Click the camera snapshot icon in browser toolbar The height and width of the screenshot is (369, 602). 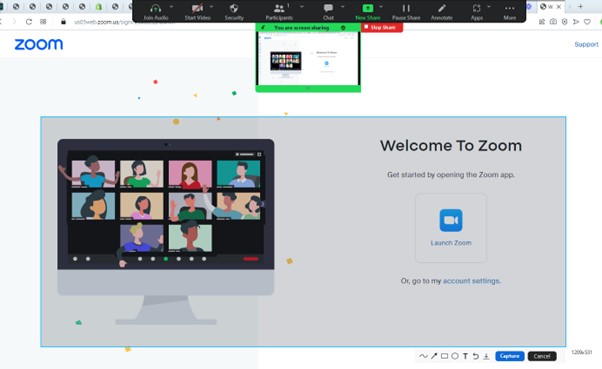553,22
